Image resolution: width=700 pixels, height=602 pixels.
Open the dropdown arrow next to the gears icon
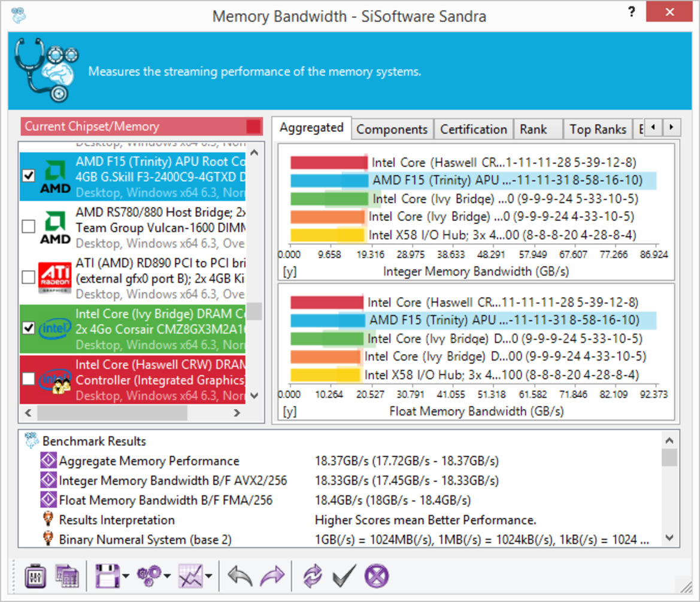pyautogui.click(x=167, y=576)
